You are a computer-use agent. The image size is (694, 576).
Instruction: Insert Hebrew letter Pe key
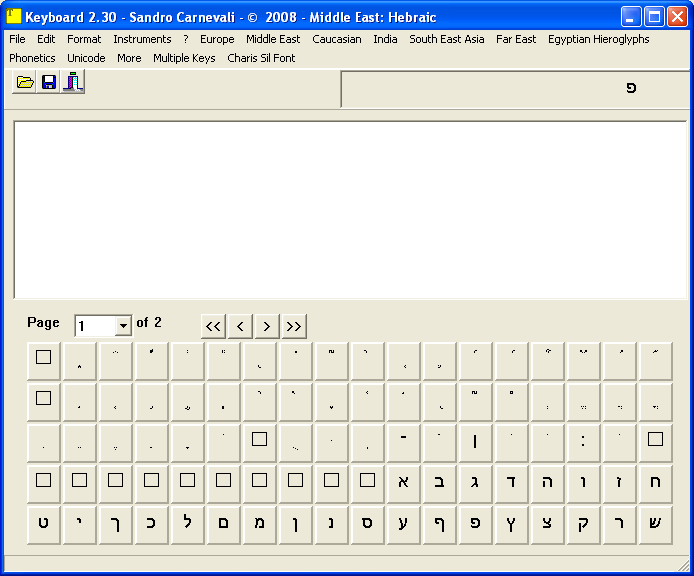coord(475,525)
